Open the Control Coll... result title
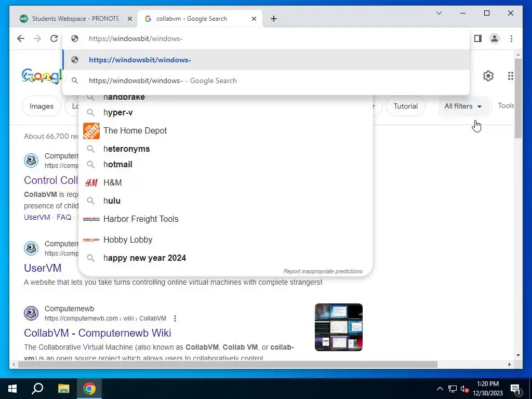 [x=51, y=180]
